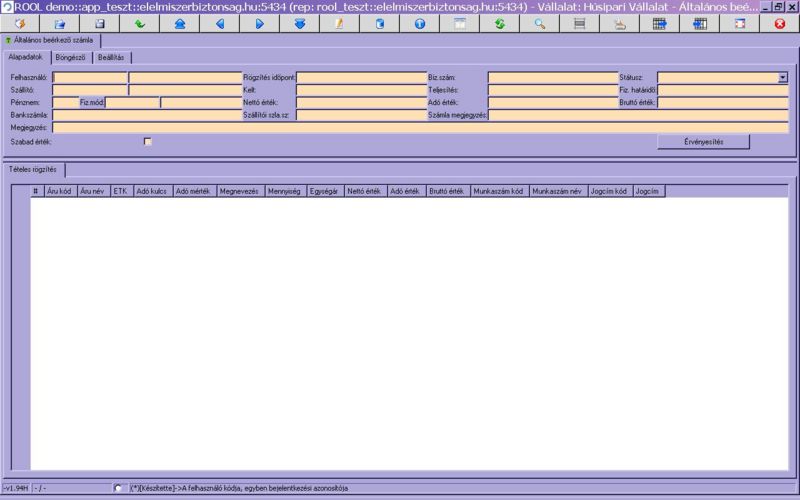Toggle the Szabad érték checkbox
Image resolution: width=800 pixels, height=500 pixels.
pos(148,142)
